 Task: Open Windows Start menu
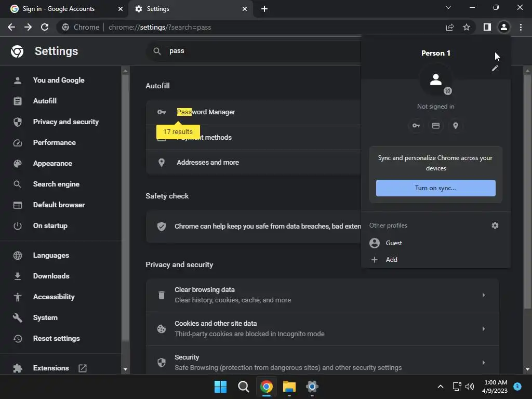(220, 387)
